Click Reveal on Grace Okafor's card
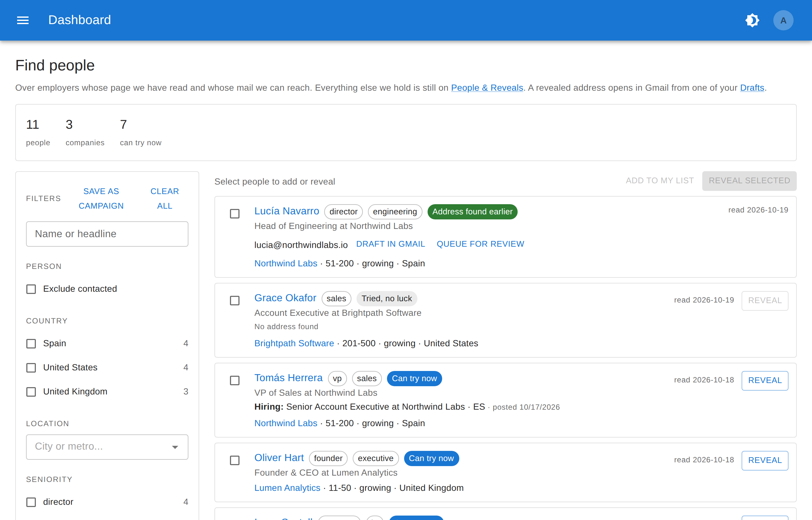This screenshot has width=812, height=520. click(x=765, y=301)
